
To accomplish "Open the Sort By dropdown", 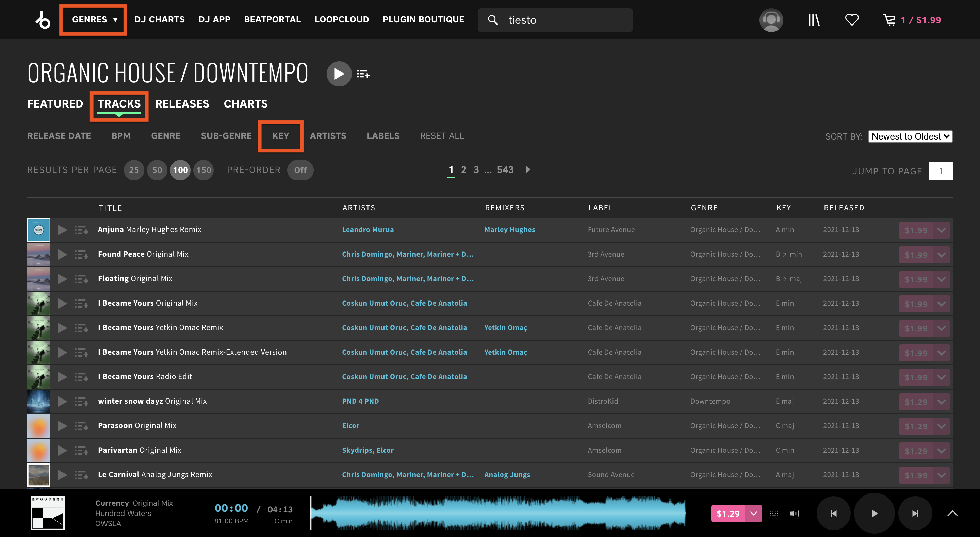I will pyautogui.click(x=910, y=136).
